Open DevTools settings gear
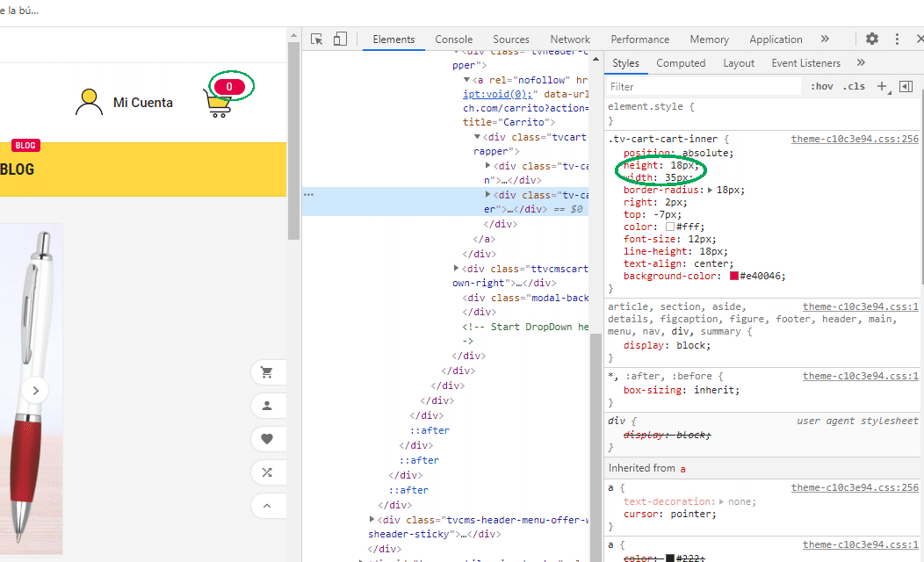The image size is (924, 562). tap(872, 39)
